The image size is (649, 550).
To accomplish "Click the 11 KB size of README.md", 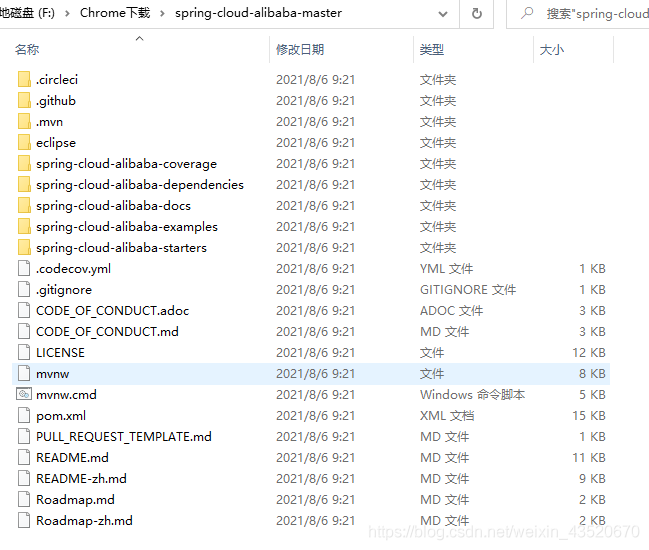I will [589, 458].
